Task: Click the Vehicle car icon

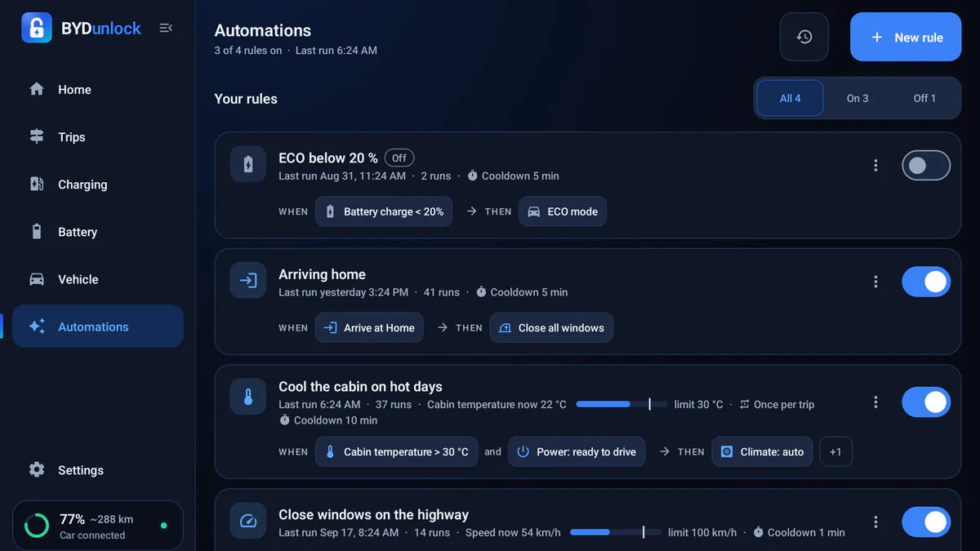Action: click(37, 279)
